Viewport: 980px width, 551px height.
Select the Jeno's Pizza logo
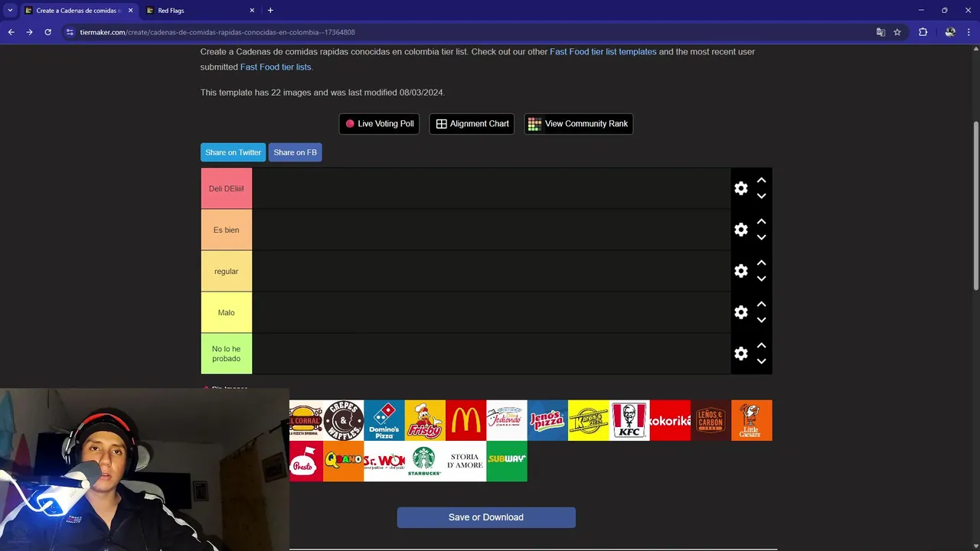pos(547,420)
